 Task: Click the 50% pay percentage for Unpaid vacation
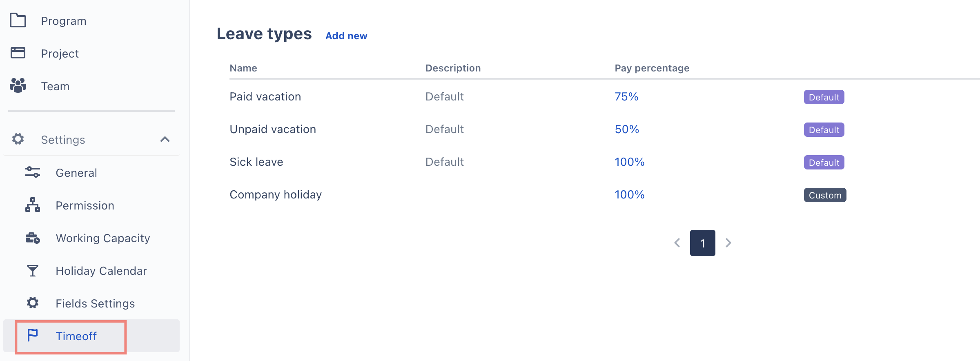pyautogui.click(x=627, y=129)
